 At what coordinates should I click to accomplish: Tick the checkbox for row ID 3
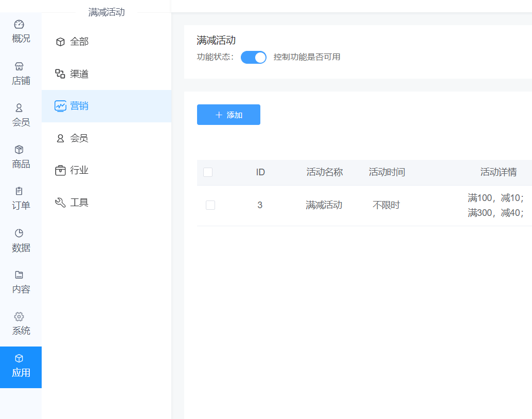210,205
